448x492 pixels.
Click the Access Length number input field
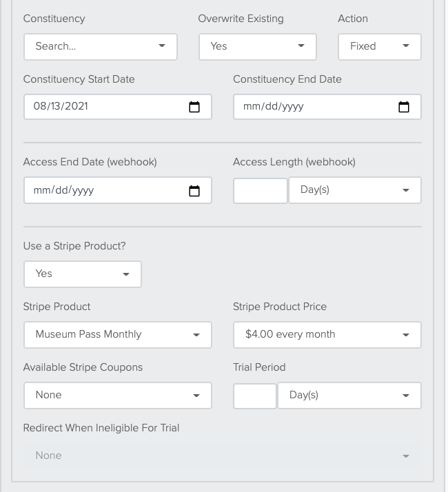[261, 190]
